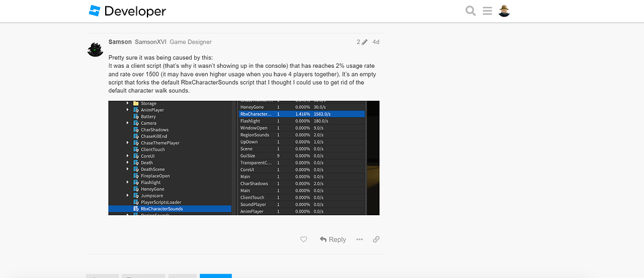Open the Samson display name link
Viewport: 644px width, 278px height.
(x=120, y=42)
